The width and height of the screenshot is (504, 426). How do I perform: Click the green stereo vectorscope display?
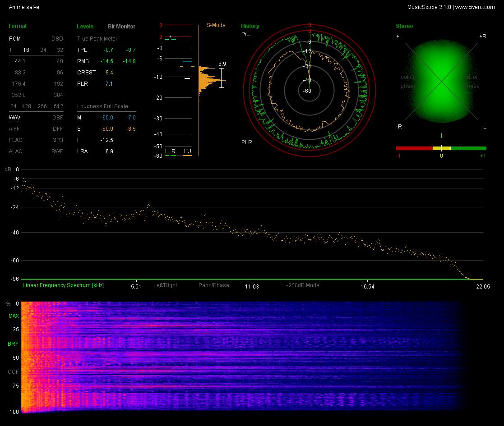[x=441, y=81]
